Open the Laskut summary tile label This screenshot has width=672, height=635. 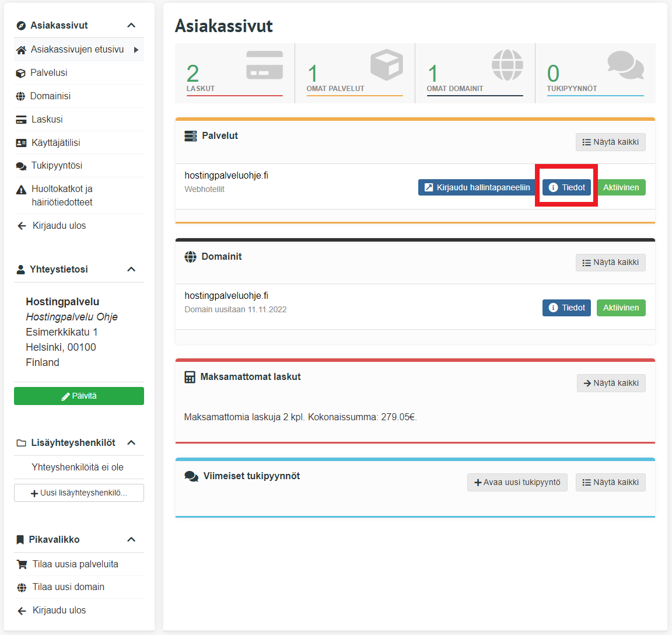click(201, 89)
